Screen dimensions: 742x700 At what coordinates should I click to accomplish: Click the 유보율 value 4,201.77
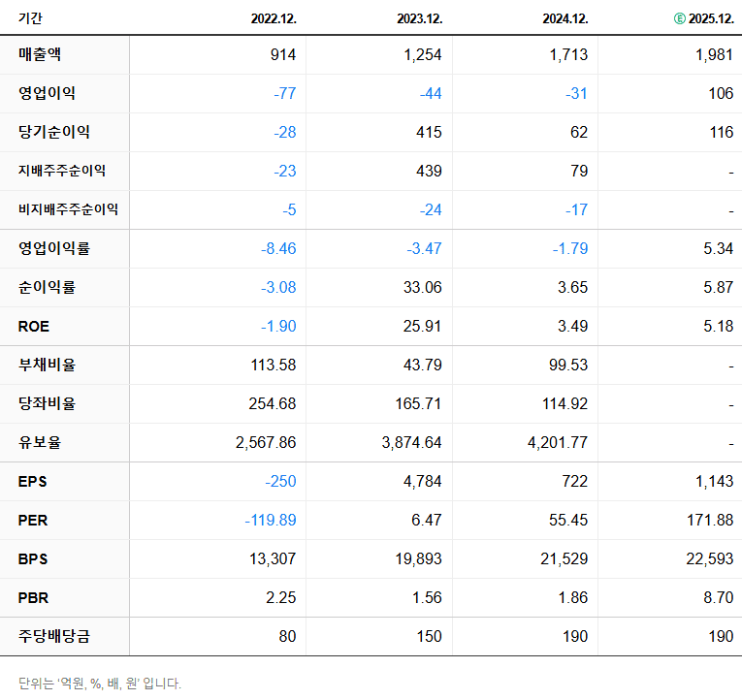pyautogui.click(x=558, y=443)
